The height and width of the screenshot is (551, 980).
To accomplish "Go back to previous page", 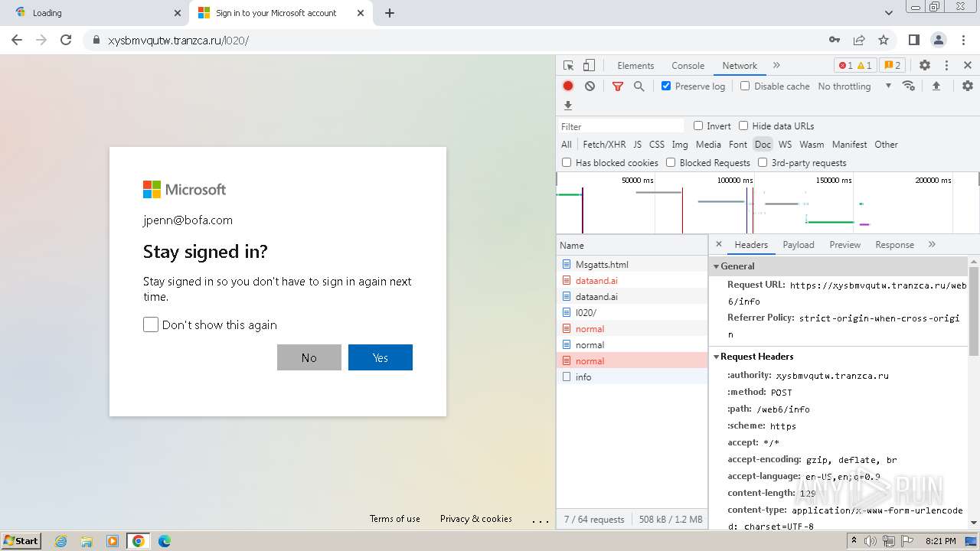I will 17,40.
